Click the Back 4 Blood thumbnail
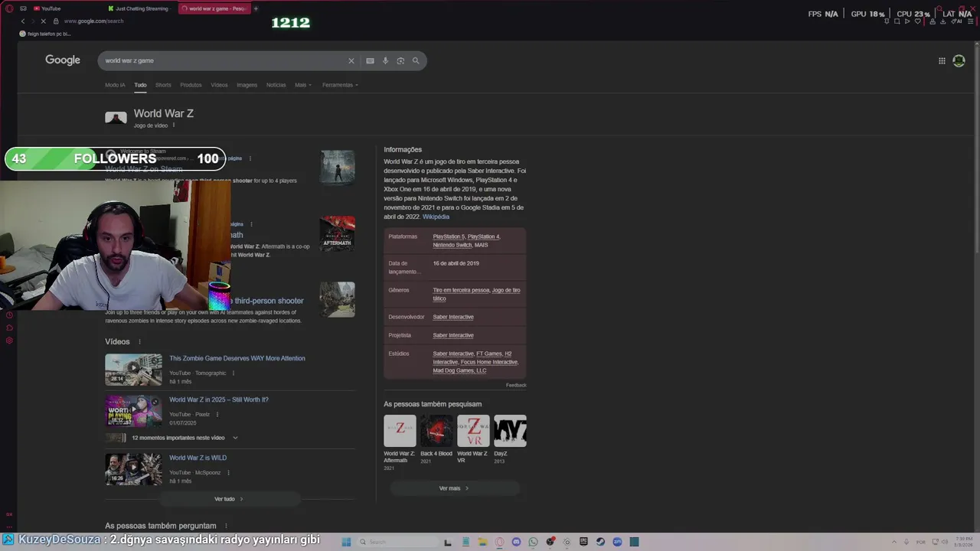Screen dimensions: 980x551 tap(436, 431)
